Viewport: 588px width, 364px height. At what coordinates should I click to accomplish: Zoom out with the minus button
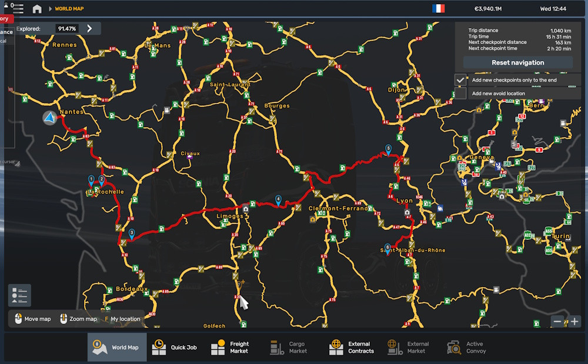(557, 321)
